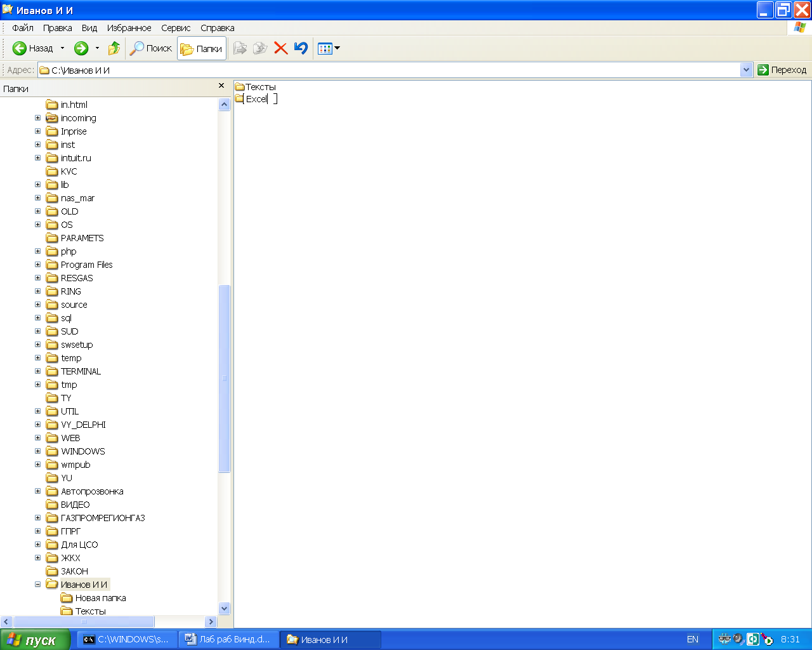Viewport: 812px width, 650px height.
Task: Click the red Delete X icon
Action: 281,48
